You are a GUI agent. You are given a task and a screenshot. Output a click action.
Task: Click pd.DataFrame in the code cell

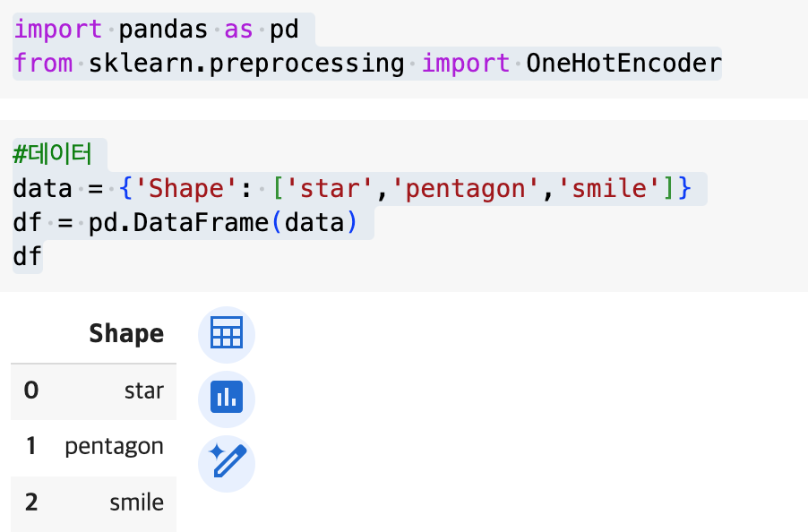click(x=179, y=223)
